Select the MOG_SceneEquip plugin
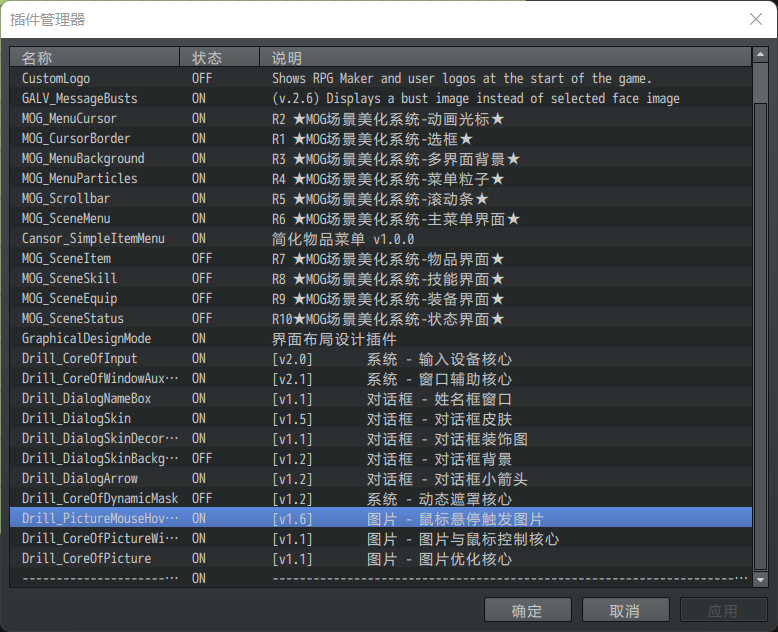 (381, 298)
